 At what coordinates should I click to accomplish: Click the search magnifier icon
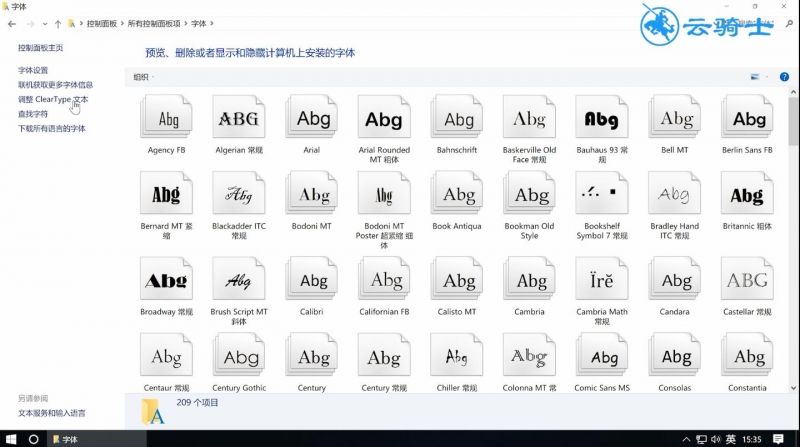(789, 23)
